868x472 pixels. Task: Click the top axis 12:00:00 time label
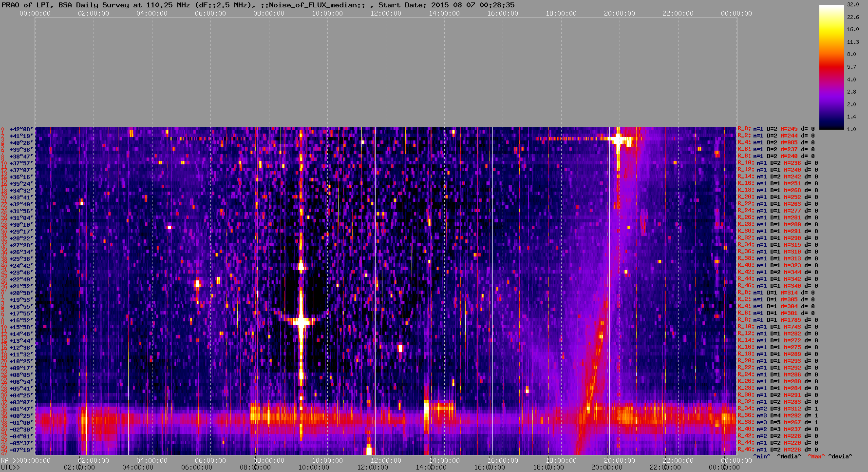[386, 13]
